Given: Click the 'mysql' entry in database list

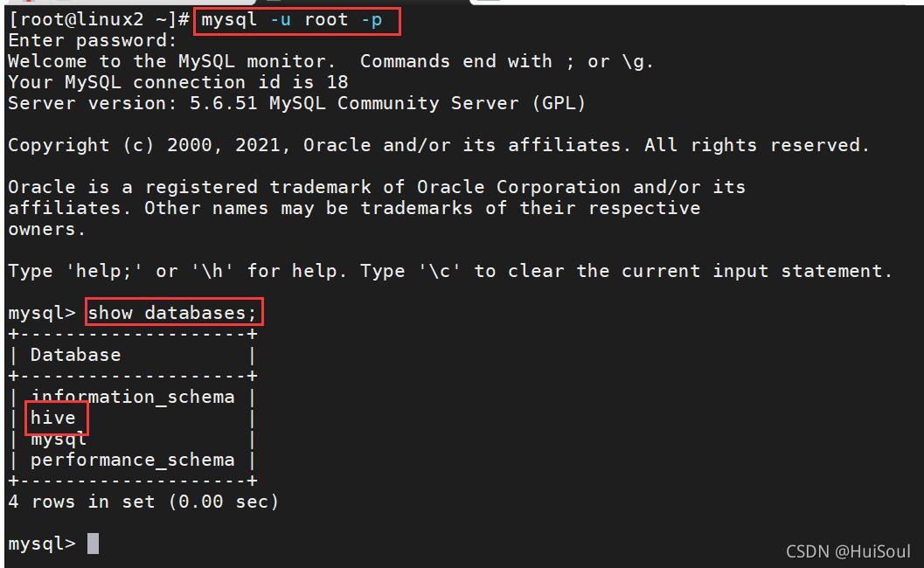Looking at the screenshot, I should point(59,439).
